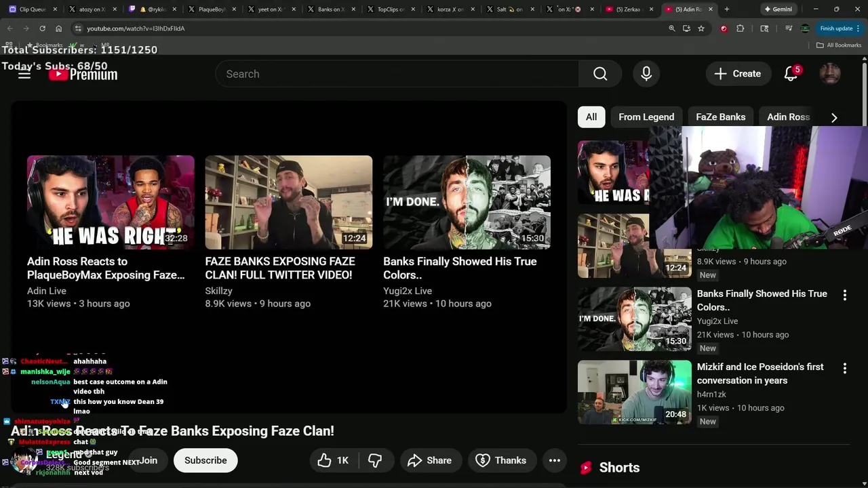This screenshot has height=488, width=868.
Task: Open a new browser tab
Action: click(x=726, y=9)
